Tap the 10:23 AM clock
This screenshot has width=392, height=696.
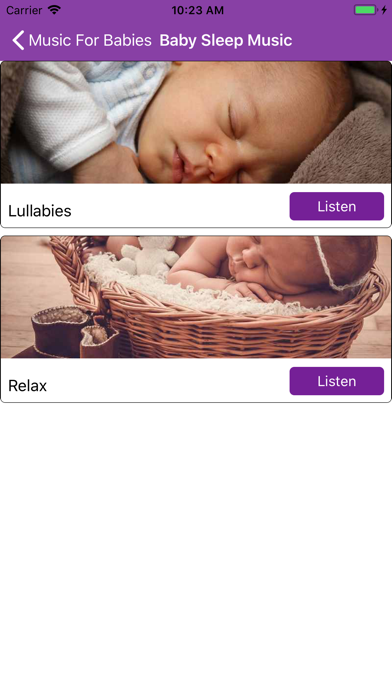[198, 10]
